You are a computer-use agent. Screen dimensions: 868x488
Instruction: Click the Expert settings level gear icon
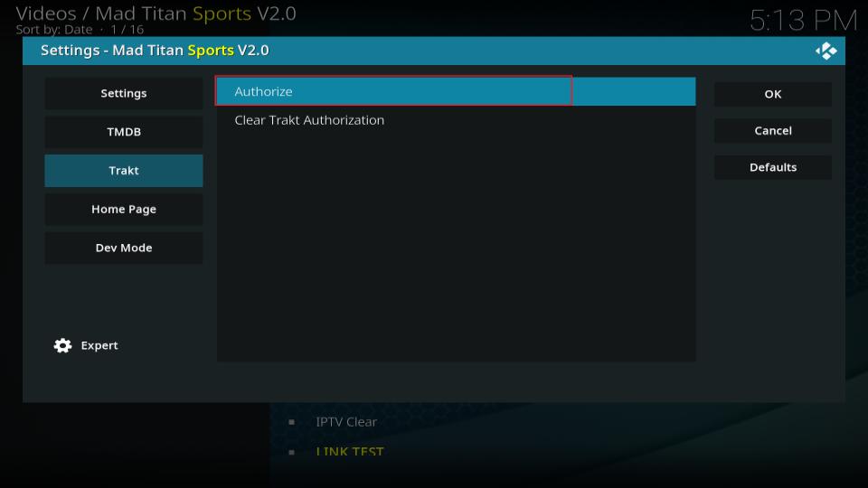click(62, 345)
